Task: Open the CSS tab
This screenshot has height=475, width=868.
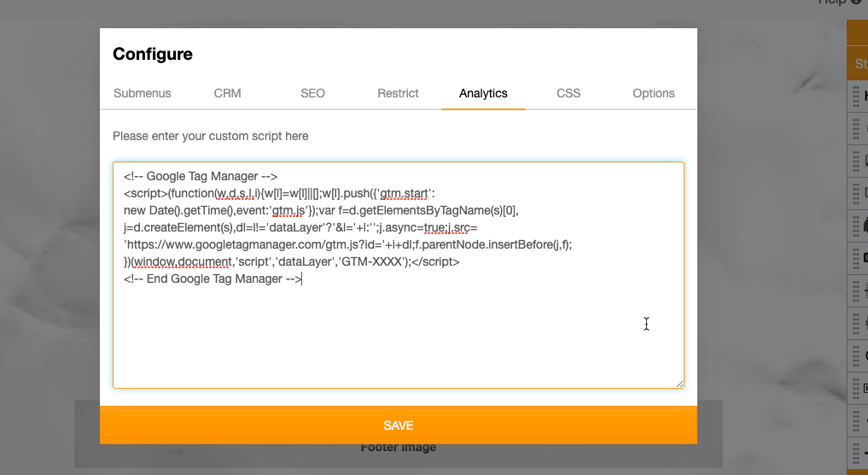Action: (568, 93)
